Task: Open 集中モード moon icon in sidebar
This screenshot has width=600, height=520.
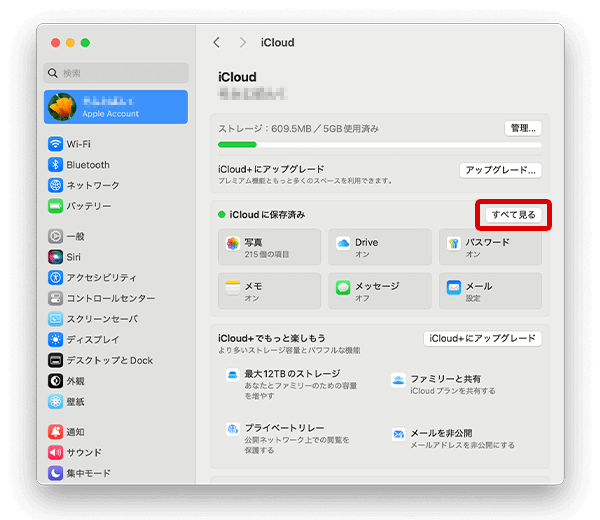Action: 55,473
